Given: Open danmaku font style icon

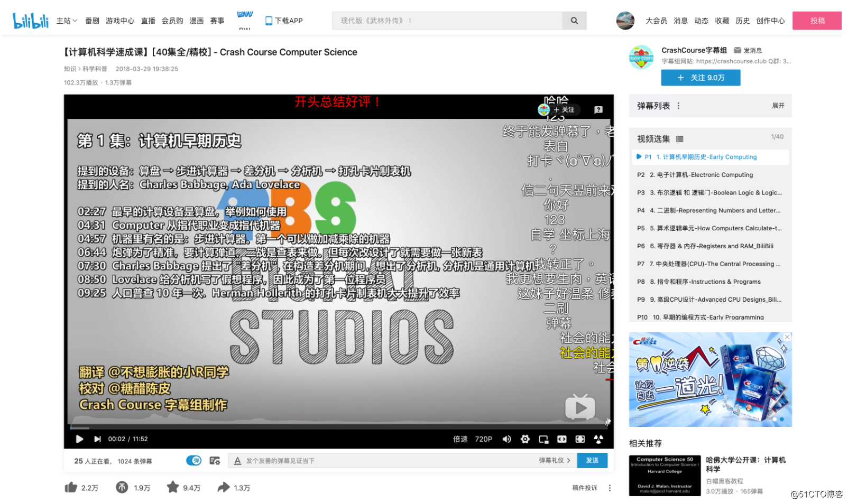Looking at the screenshot, I should 237,461.
